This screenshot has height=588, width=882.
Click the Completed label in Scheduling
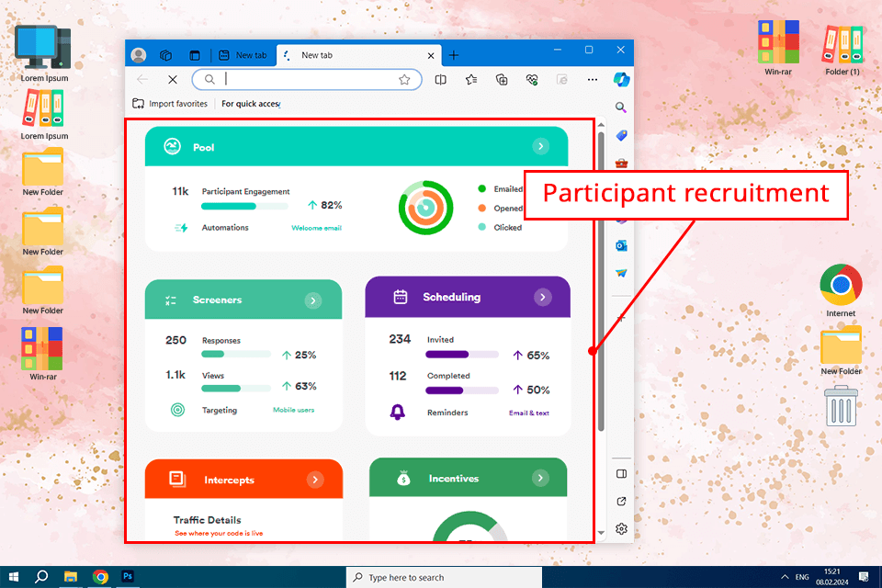coord(448,376)
